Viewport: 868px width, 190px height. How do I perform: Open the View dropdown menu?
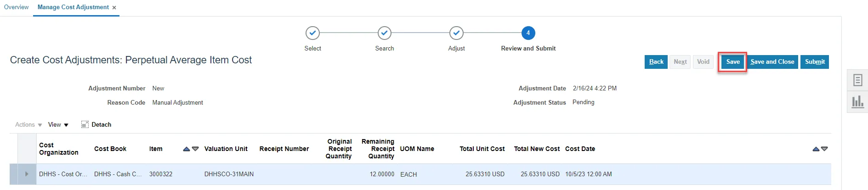click(x=58, y=125)
